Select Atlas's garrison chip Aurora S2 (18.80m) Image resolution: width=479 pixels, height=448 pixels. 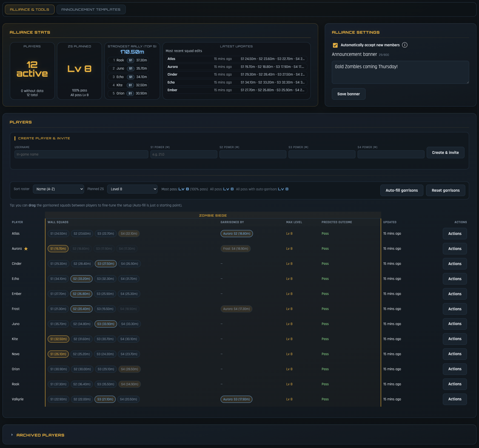(236, 234)
